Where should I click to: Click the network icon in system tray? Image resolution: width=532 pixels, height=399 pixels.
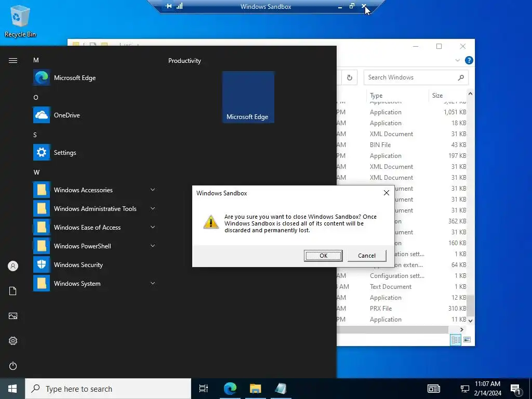tap(464, 389)
